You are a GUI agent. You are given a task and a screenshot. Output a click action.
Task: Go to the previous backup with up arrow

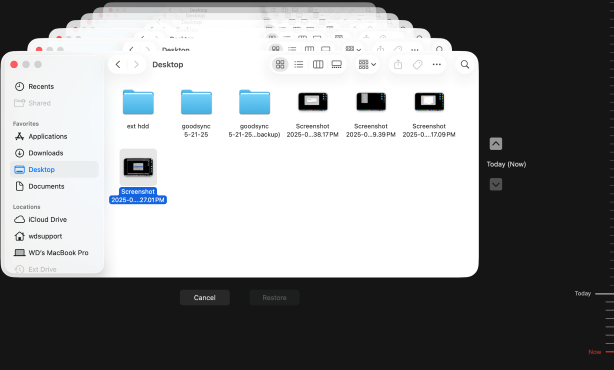pos(496,144)
